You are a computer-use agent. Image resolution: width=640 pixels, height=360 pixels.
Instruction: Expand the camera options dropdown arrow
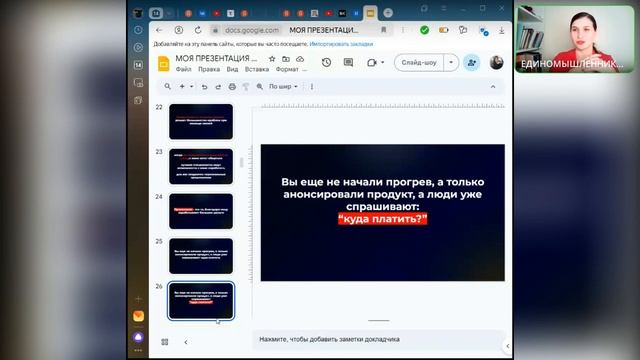coord(382,62)
